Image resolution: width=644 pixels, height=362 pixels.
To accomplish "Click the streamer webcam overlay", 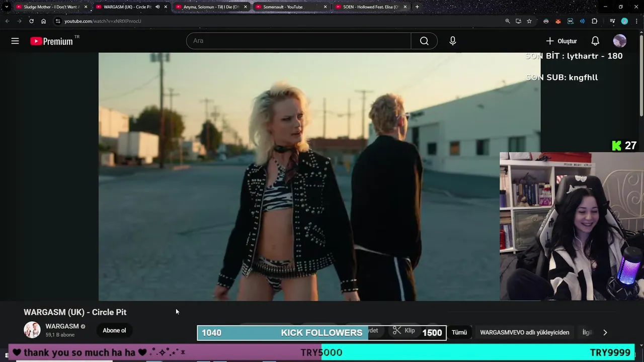I will pos(572,226).
